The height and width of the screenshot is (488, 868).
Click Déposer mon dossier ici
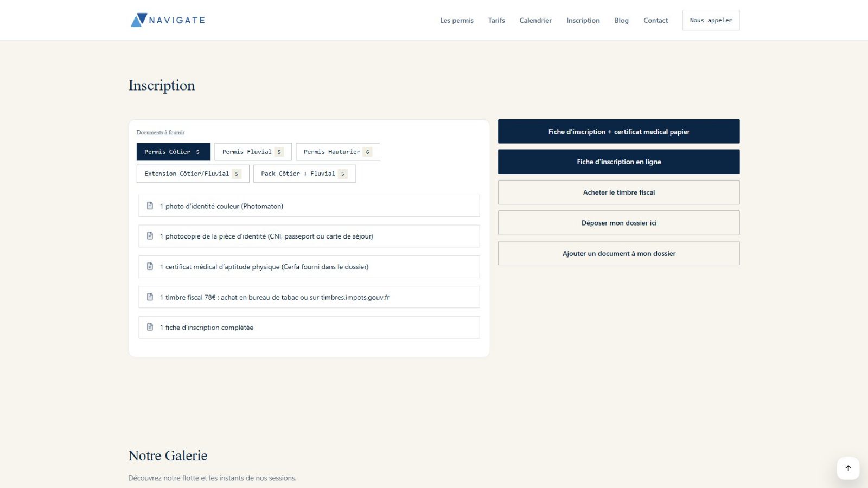619,223
